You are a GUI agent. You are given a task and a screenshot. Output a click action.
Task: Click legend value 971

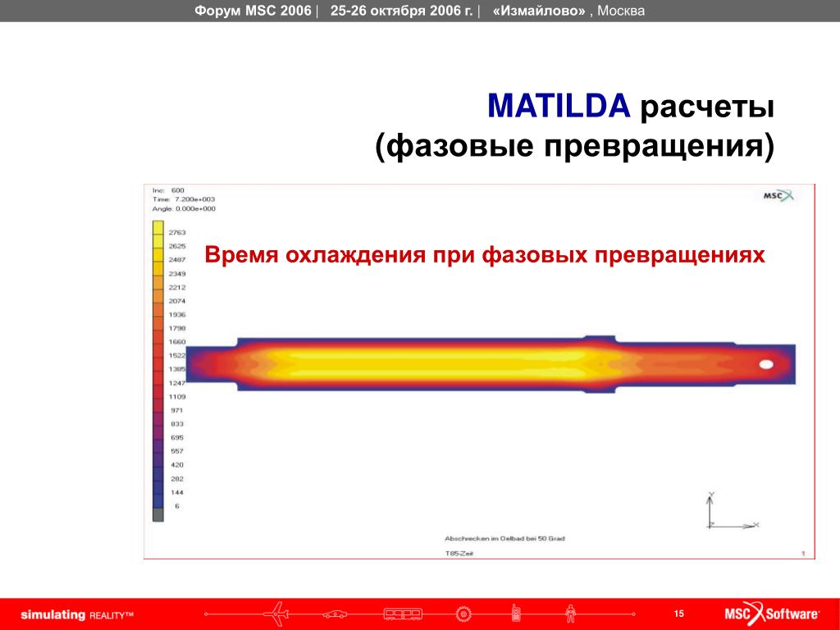(x=177, y=410)
